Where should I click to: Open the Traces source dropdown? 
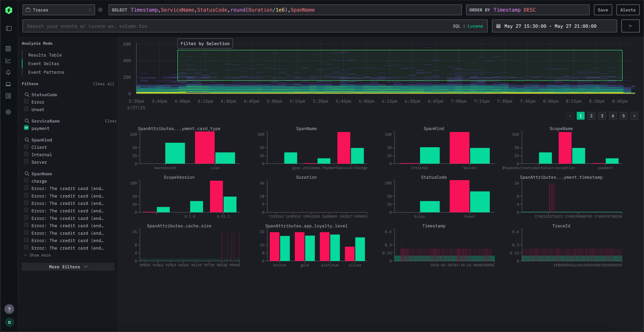click(58, 10)
